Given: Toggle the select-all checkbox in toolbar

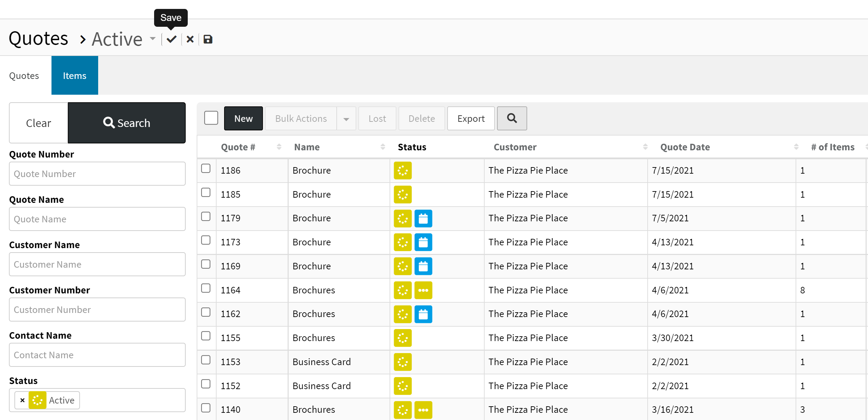Looking at the screenshot, I should pyautogui.click(x=211, y=118).
